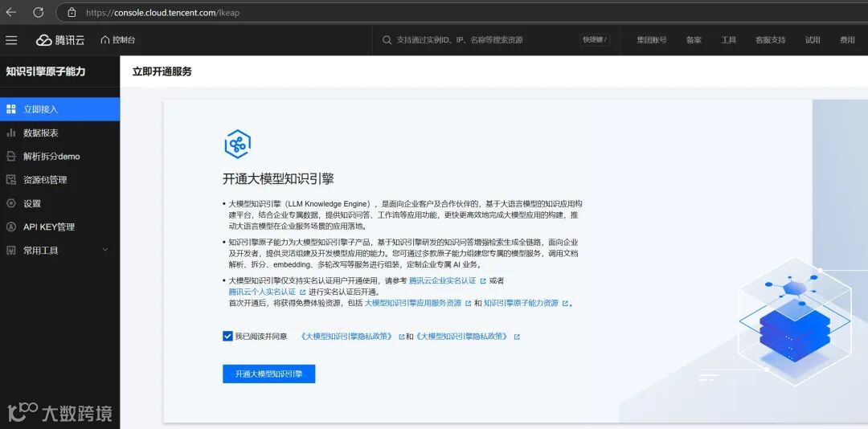Click the 知识引擎原子能力 sidebar title
This screenshot has width=868, height=429.
46,71
